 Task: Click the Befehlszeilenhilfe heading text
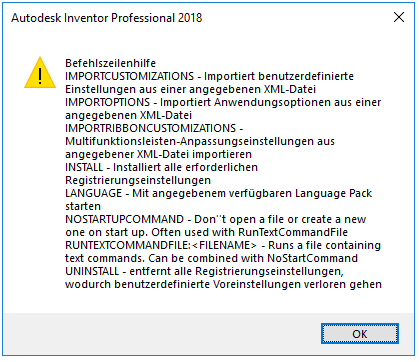click(110, 63)
